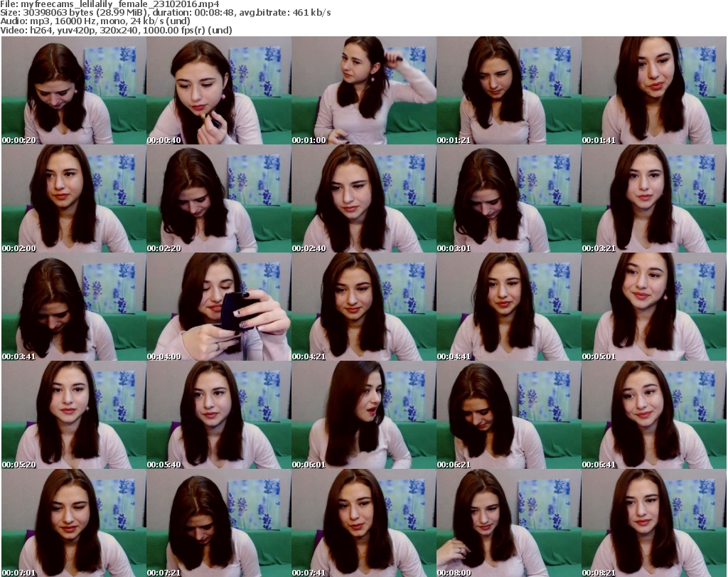The image size is (728, 577).
Task: Click the File name header line
Action: coord(109,4)
